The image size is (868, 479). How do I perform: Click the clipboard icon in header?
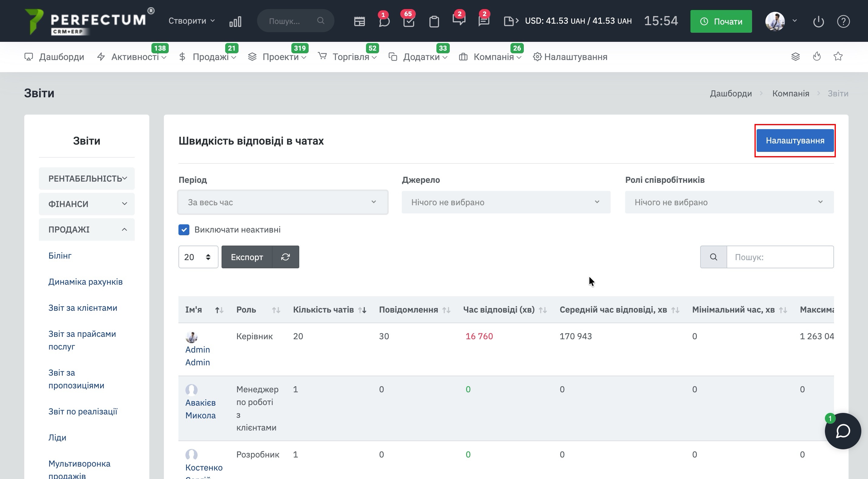click(x=434, y=22)
